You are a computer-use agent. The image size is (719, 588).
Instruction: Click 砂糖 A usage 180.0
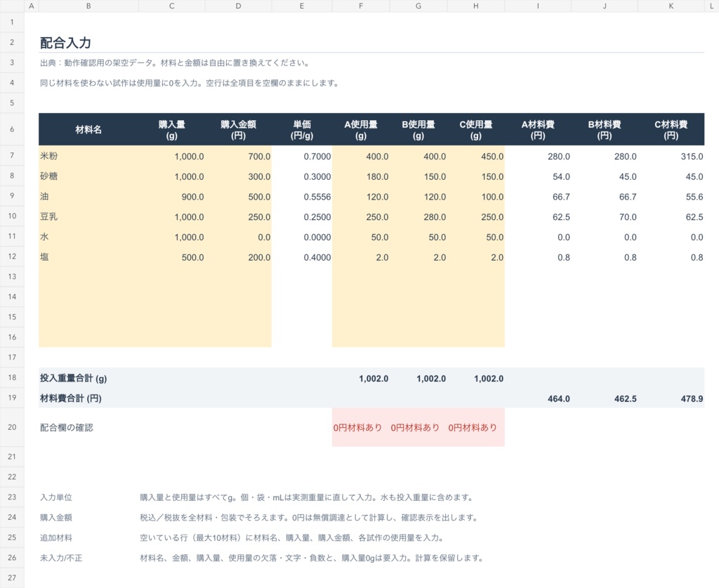(x=361, y=176)
